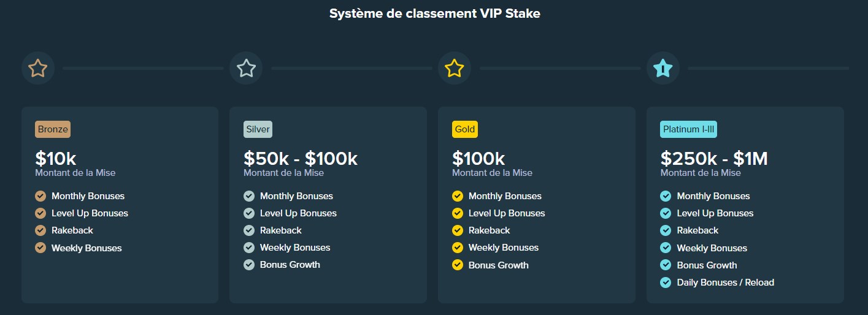Select the Platinum star tier icon
The width and height of the screenshot is (868, 315).
coord(663,68)
